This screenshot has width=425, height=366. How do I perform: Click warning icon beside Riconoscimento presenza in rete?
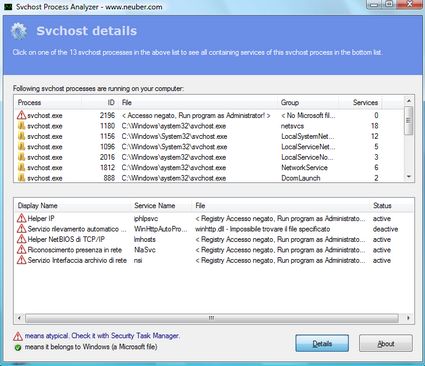[x=21, y=250]
